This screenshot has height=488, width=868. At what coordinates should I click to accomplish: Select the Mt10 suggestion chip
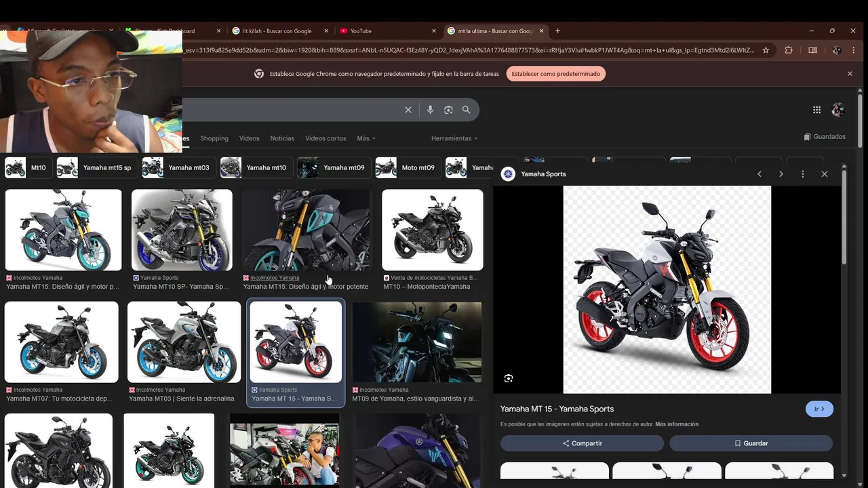pyautogui.click(x=28, y=167)
